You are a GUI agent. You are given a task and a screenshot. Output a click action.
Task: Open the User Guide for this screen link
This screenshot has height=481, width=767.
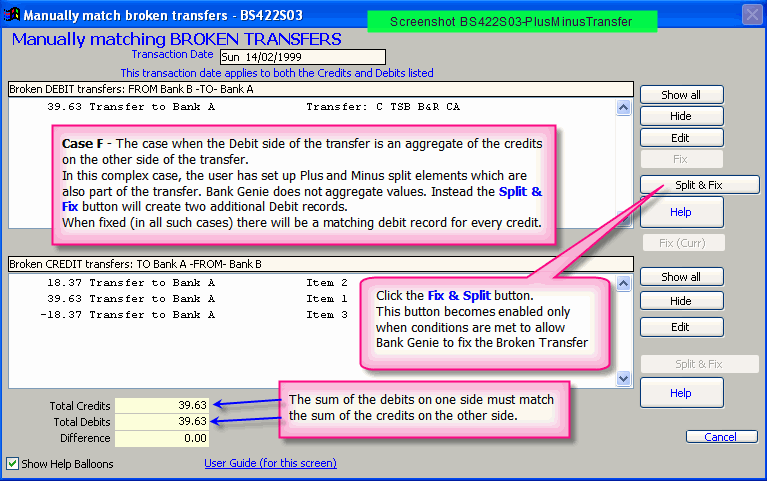[270, 463]
